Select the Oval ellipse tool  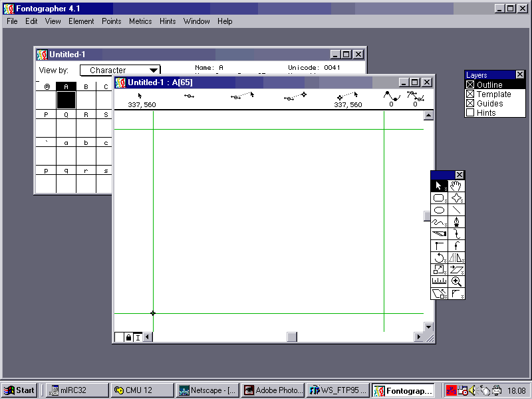click(439, 210)
